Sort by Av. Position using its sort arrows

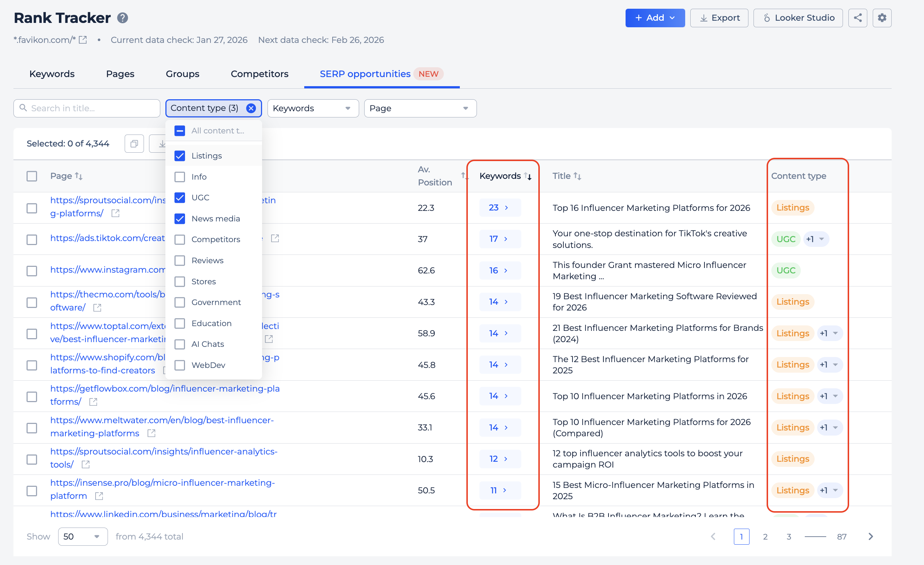(x=465, y=176)
